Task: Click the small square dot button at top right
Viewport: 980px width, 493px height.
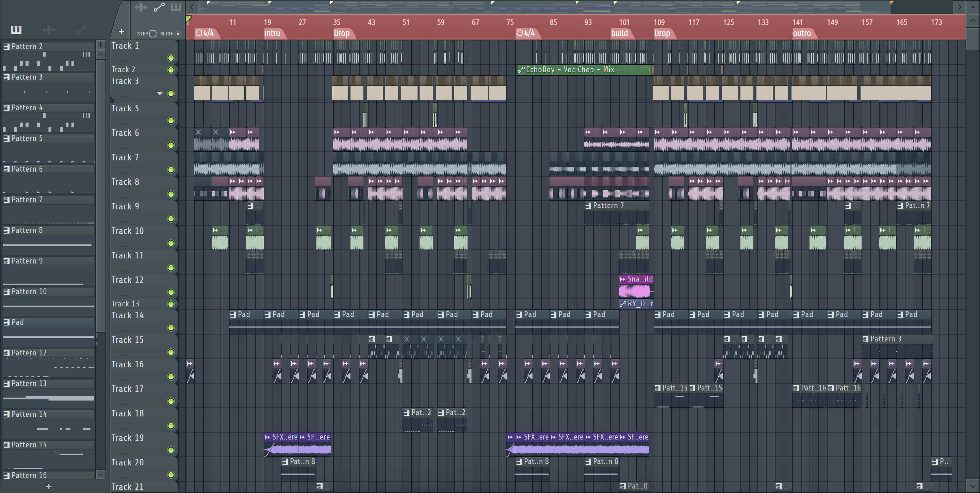Action: coord(973,7)
